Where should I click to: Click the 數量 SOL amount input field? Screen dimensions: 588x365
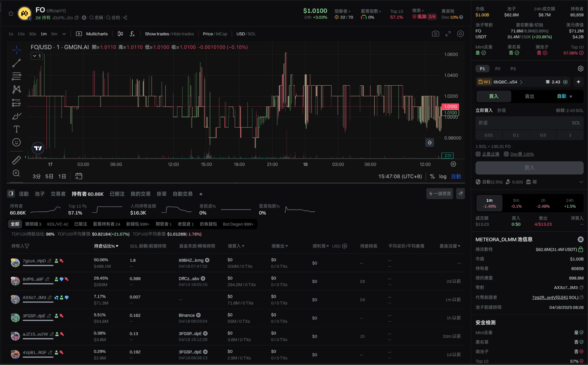coord(524,123)
